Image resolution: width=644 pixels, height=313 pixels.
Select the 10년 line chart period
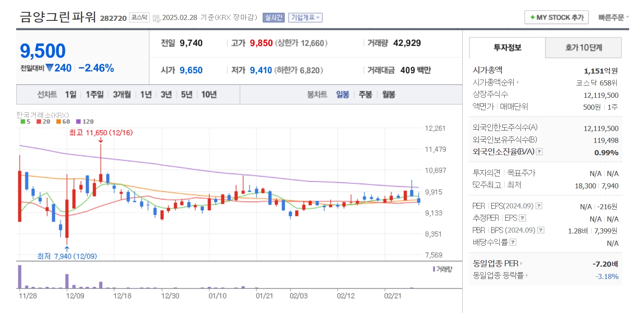point(209,94)
